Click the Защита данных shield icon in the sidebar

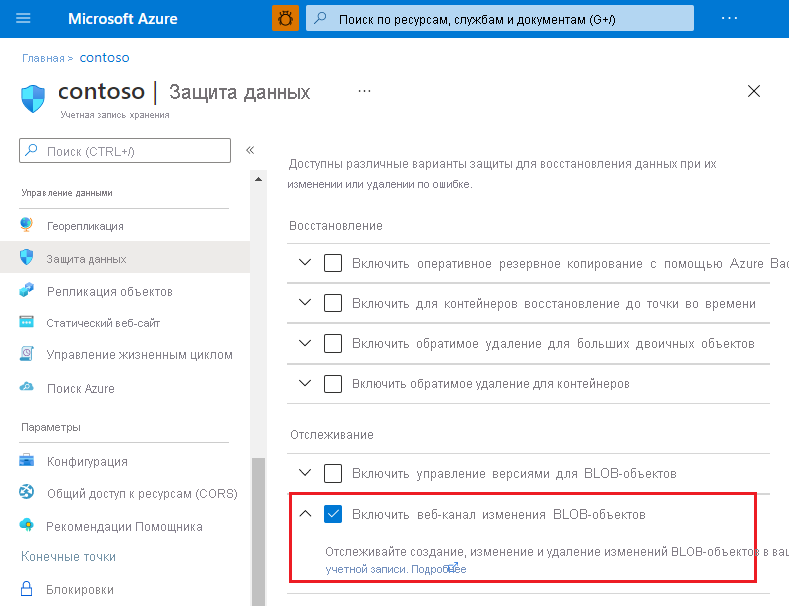pyautogui.click(x=26, y=257)
